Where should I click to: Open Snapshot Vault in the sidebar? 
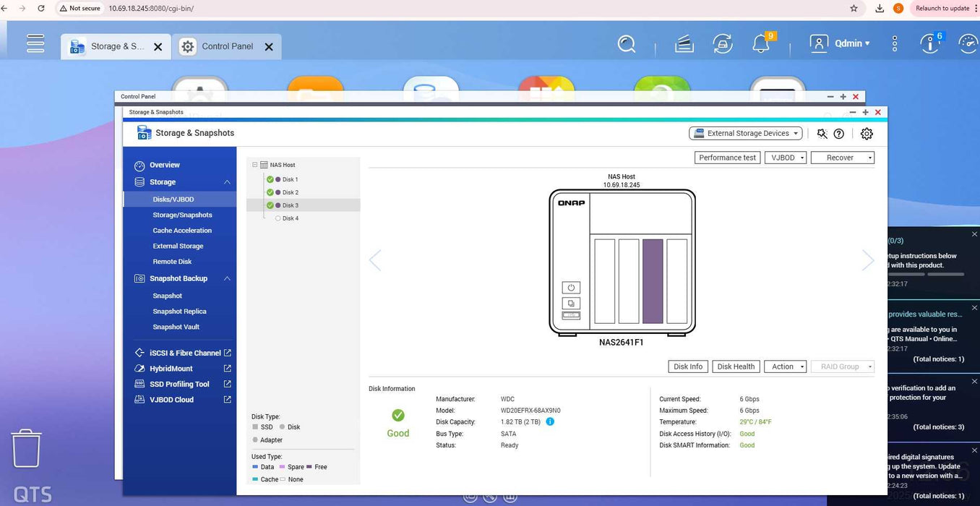click(x=176, y=327)
